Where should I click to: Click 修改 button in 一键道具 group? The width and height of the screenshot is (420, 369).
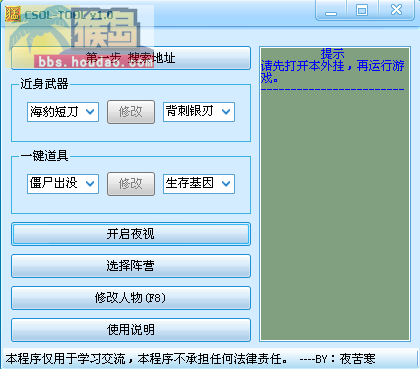pyautogui.click(x=131, y=184)
